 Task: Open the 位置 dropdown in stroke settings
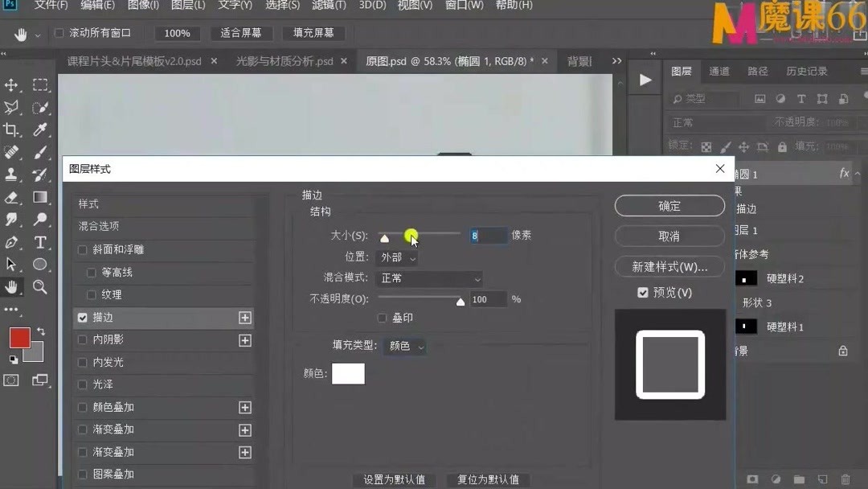coord(396,257)
